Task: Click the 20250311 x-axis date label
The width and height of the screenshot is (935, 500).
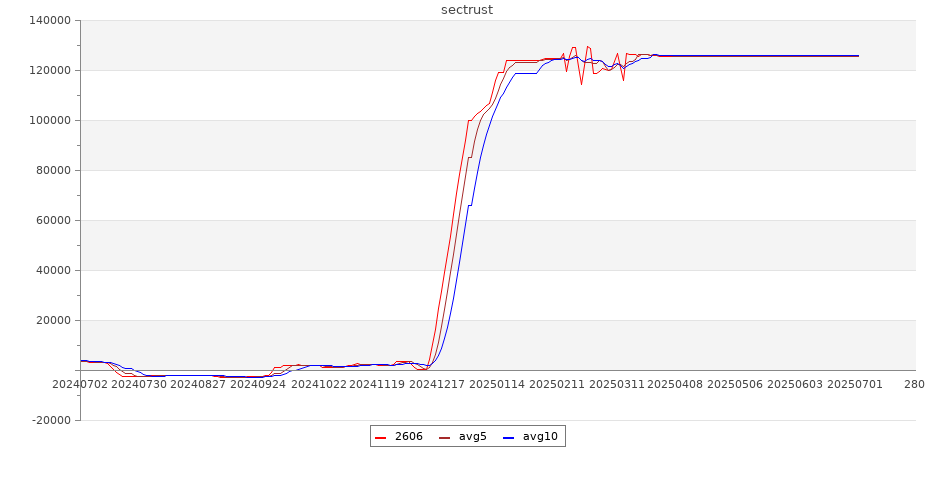Action: click(x=616, y=384)
